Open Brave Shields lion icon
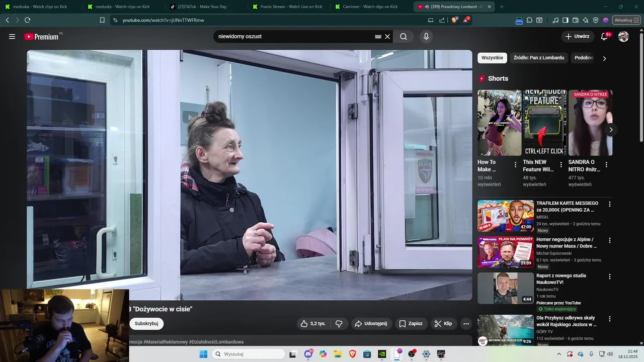Screen dimensions: 644x362 pyautogui.click(x=455, y=20)
